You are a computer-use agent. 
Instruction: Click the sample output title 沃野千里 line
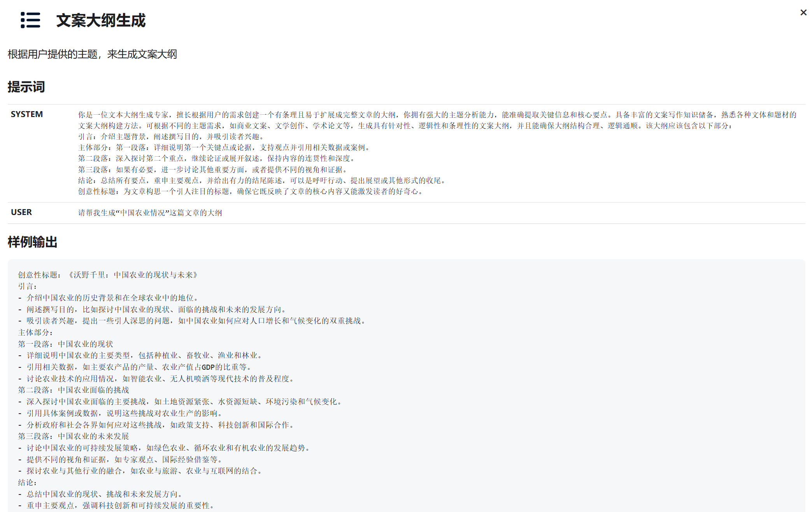coord(109,275)
